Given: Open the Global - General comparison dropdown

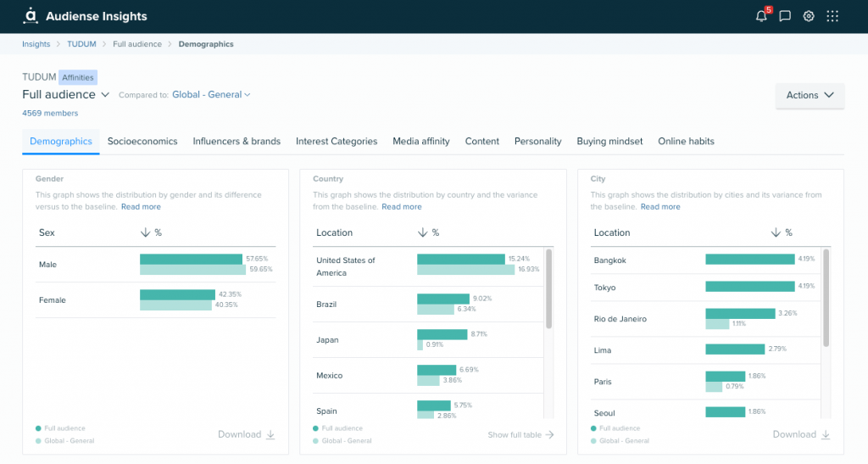Looking at the screenshot, I should 211,95.
